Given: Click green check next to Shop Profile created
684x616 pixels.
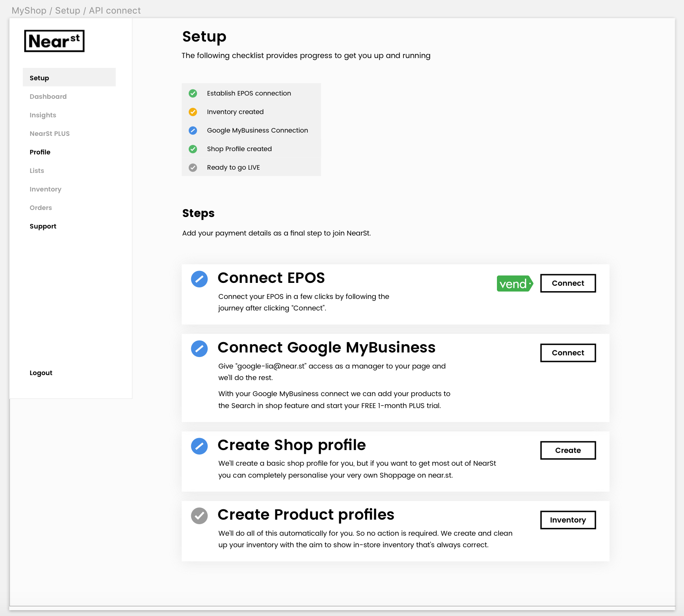Looking at the screenshot, I should pyautogui.click(x=193, y=149).
